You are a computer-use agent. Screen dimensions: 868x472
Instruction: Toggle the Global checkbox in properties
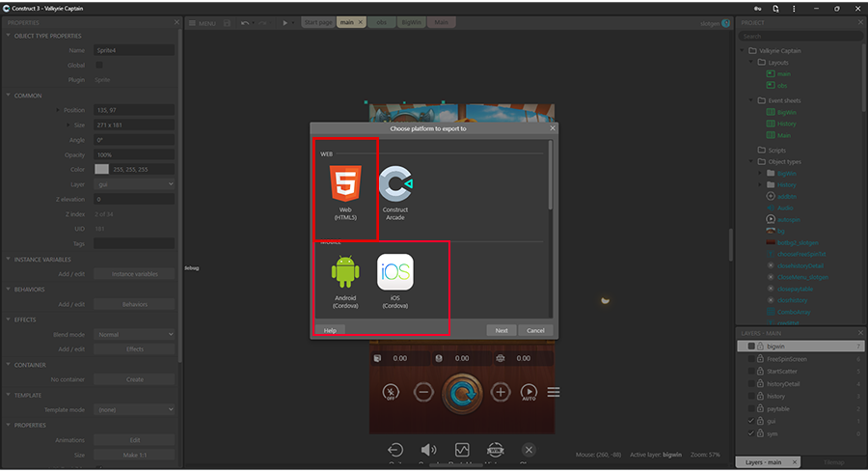point(99,65)
